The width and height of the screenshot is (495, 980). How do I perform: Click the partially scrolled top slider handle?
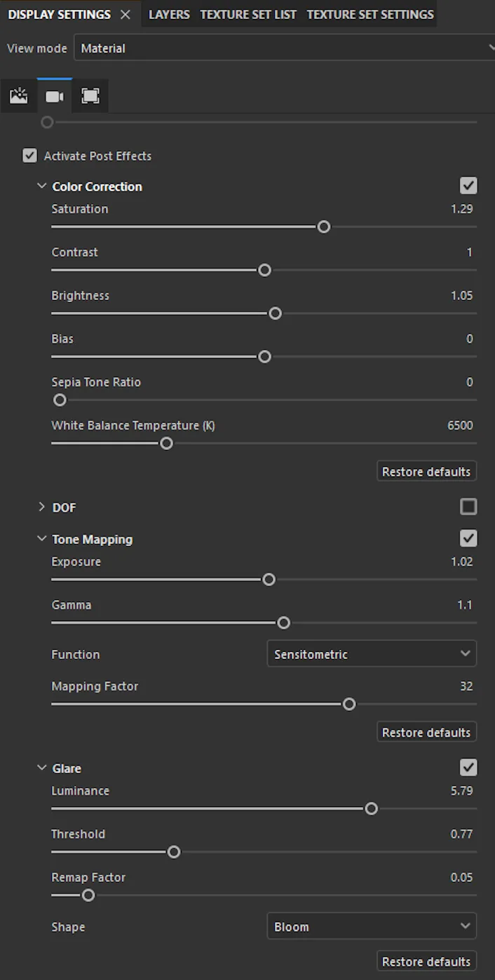47,122
